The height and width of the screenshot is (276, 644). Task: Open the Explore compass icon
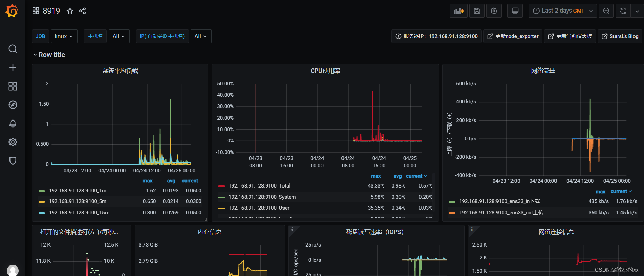tap(13, 105)
